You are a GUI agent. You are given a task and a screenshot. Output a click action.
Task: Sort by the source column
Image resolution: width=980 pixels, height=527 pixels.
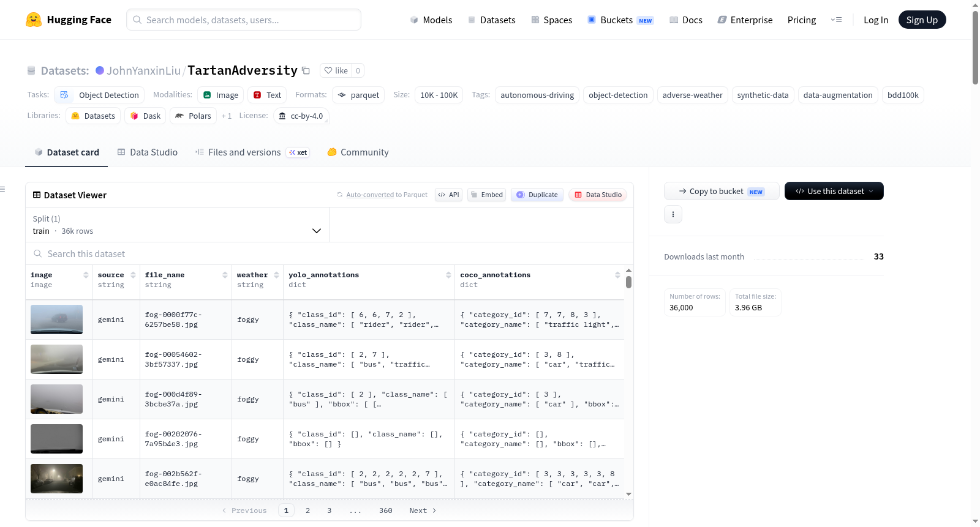133,275
